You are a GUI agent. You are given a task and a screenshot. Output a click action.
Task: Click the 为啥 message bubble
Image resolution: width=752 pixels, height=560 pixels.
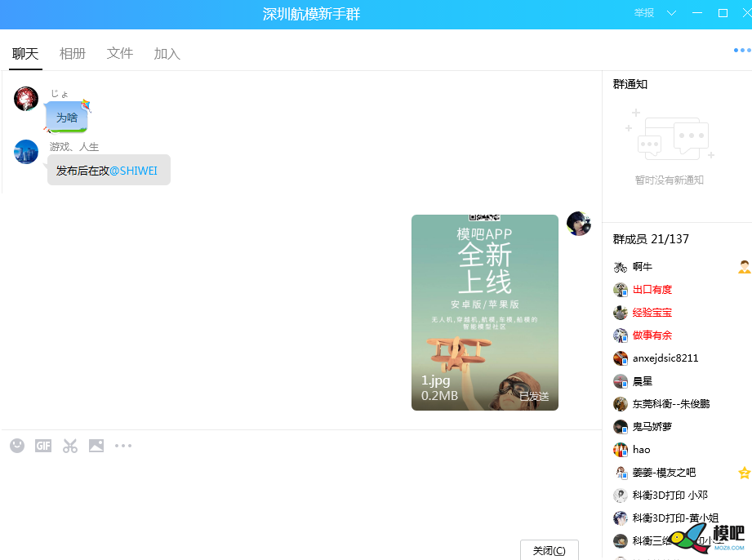[x=67, y=117]
